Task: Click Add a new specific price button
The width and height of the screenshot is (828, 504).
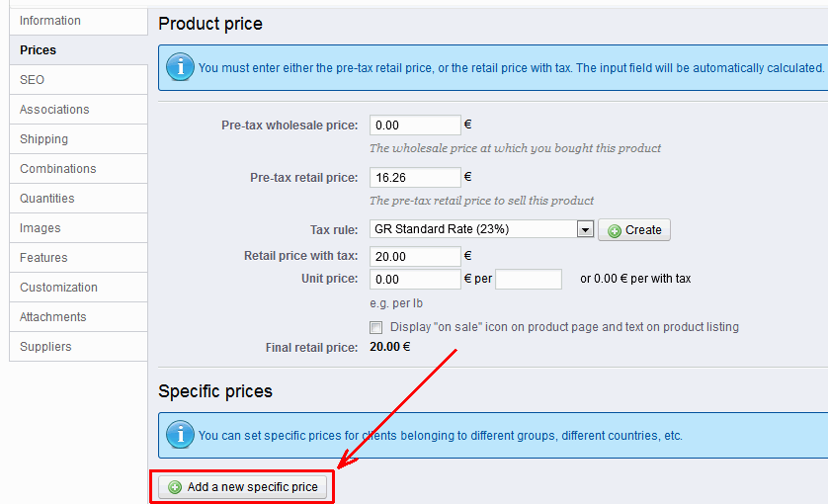Action: [242, 487]
